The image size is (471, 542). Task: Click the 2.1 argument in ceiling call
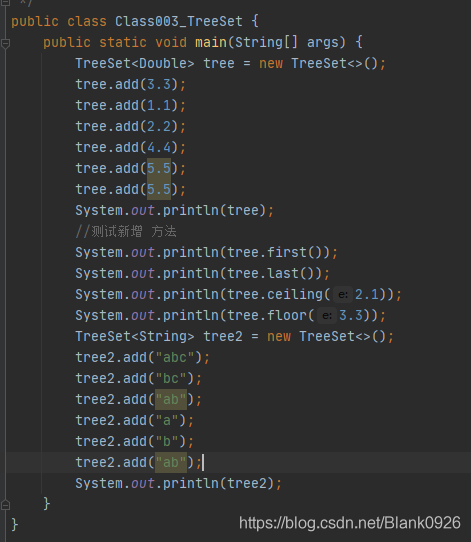coord(367,295)
